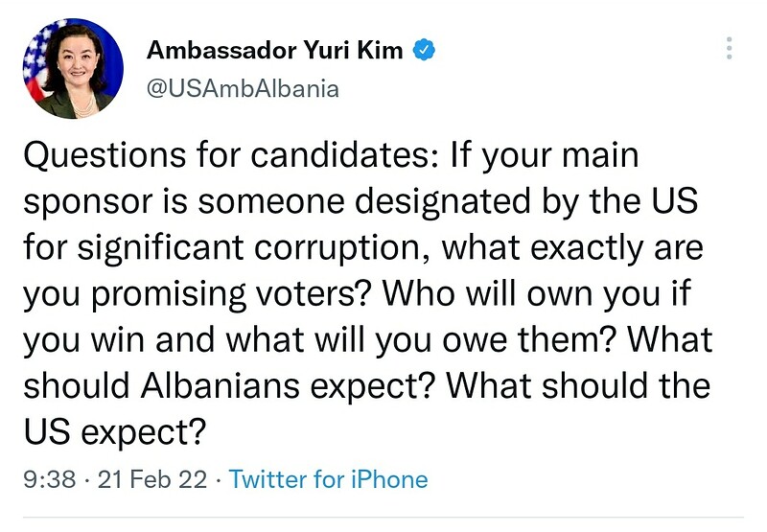The width and height of the screenshot is (767, 532).
Task: Click the final line "US expect?"
Action: tap(115, 432)
